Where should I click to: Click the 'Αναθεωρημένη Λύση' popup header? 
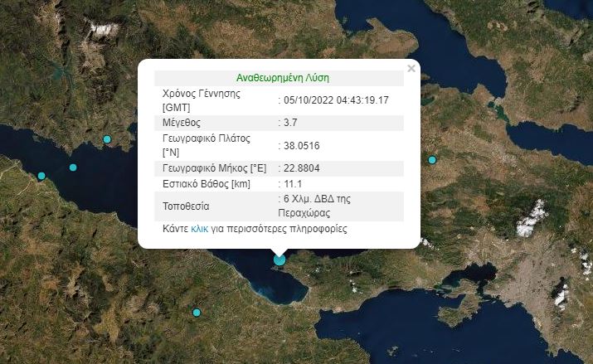pos(283,77)
